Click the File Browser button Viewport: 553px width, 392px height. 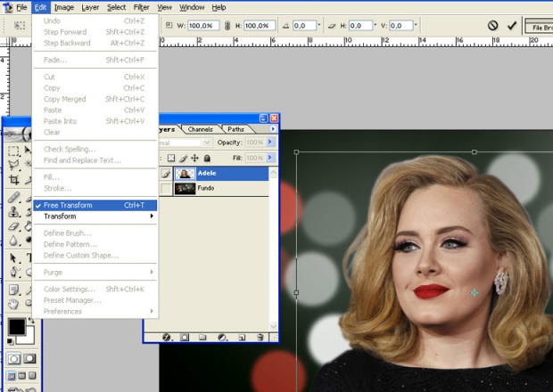click(x=541, y=28)
